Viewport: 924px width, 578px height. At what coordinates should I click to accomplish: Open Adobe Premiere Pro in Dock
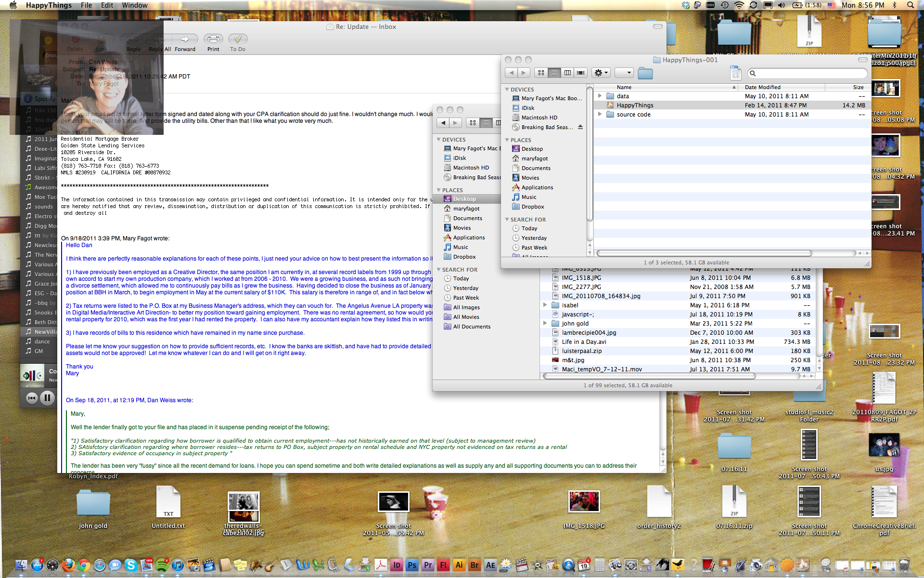(428, 565)
